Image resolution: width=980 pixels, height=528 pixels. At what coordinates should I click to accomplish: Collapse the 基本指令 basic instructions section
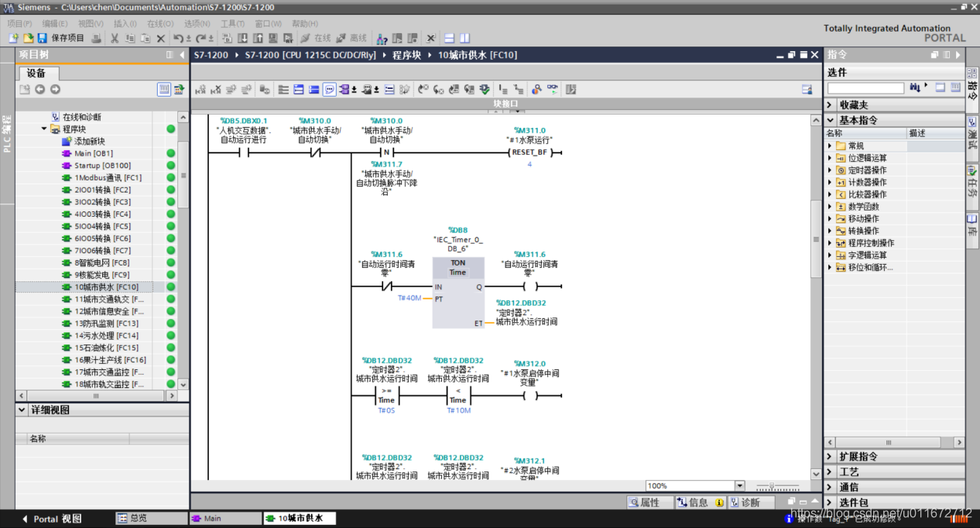(830, 120)
